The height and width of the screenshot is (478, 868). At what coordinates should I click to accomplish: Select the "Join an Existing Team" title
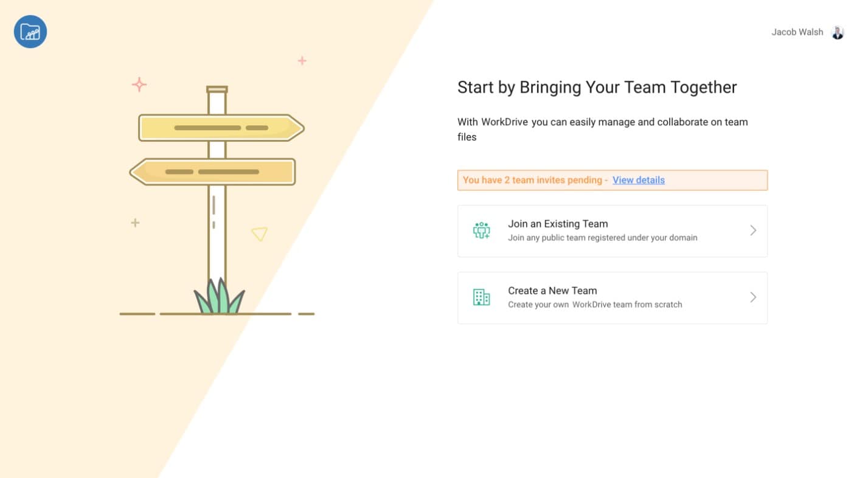click(x=558, y=224)
